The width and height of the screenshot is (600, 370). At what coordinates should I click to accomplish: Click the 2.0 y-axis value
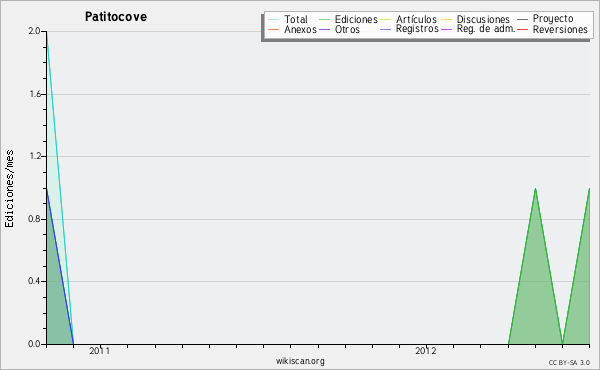[34, 31]
